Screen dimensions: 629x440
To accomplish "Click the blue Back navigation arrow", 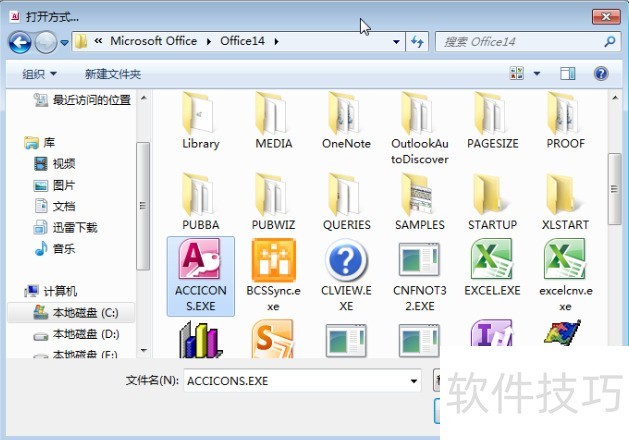I will pyautogui.click(x=20, y=42).
